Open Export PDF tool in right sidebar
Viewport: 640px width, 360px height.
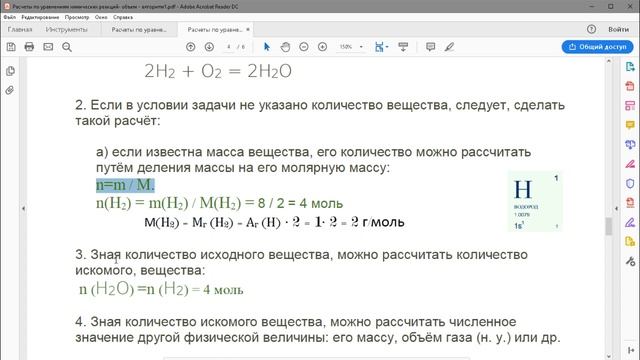tap(630, 67)
